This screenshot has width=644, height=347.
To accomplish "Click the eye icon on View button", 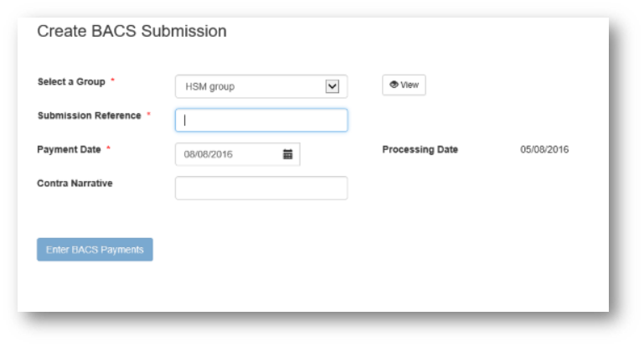I will coord(394,85).
